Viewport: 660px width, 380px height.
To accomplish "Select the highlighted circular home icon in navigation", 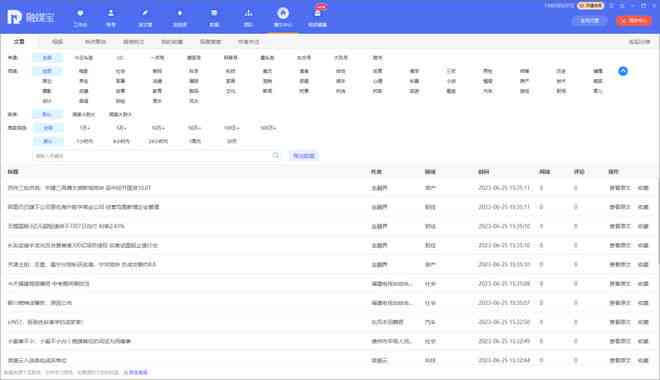I will pos(283,13).
